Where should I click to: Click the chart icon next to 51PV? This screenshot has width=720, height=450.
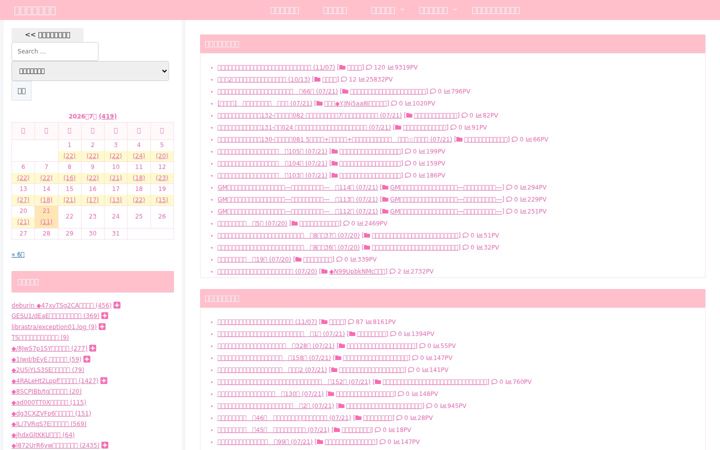pyautogui.click(x=479, y=235)
